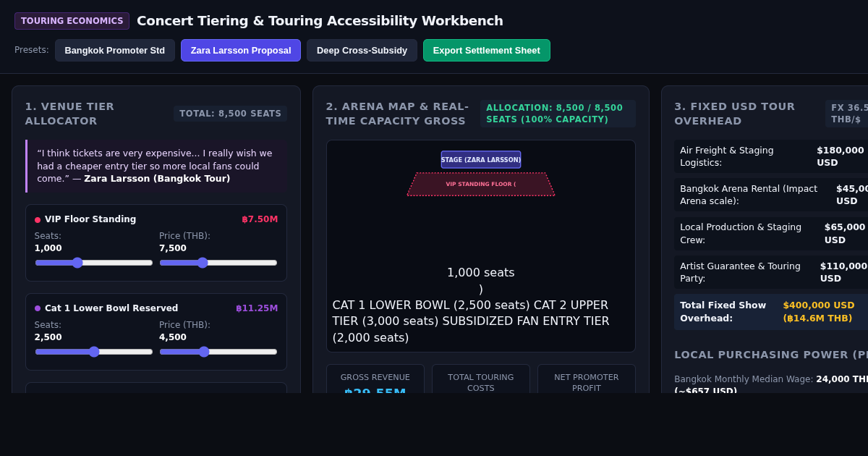This screenshot has width=868, height=456.
Task: Click the Air Freight & Staging Logistics row
Action: click(771, 156)
